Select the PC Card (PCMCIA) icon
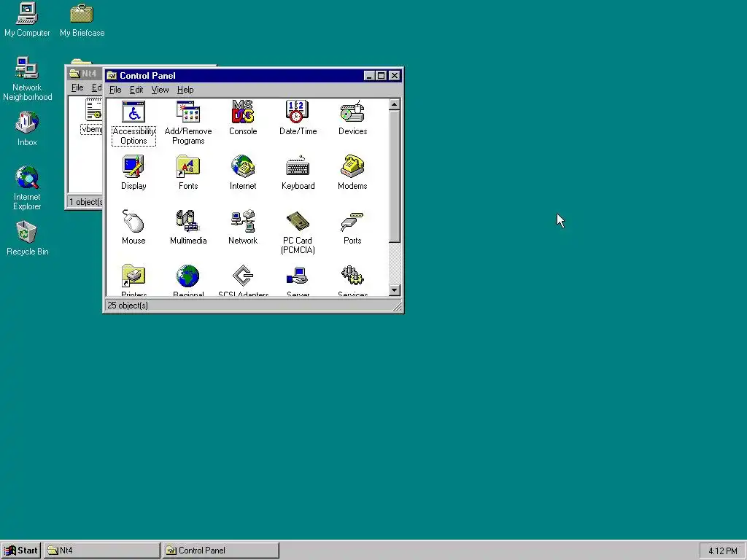 point(298,233)
